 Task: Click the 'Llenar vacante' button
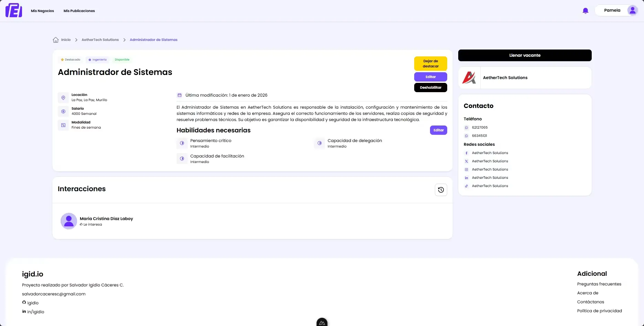[525, 55]
